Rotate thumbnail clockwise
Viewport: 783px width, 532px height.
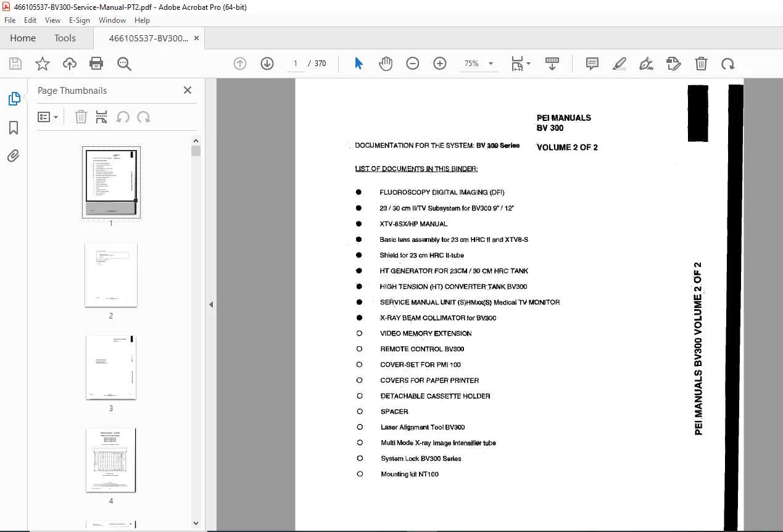tap(144, 117)
